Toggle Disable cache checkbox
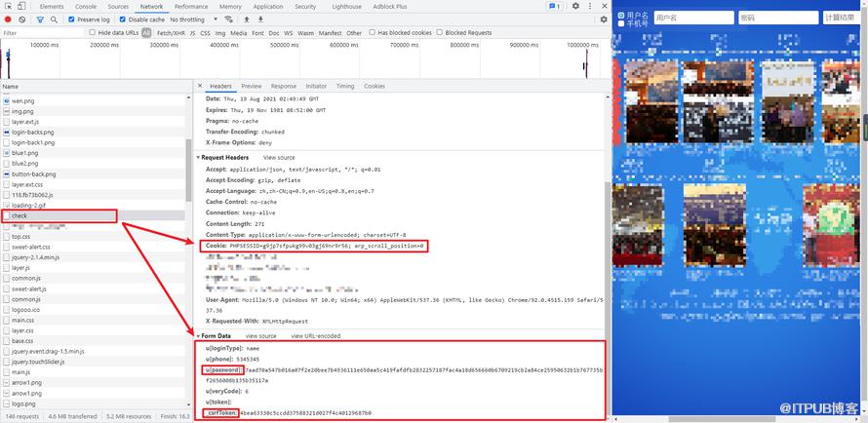The image size is (868, 423). click(x=122, y=19)
